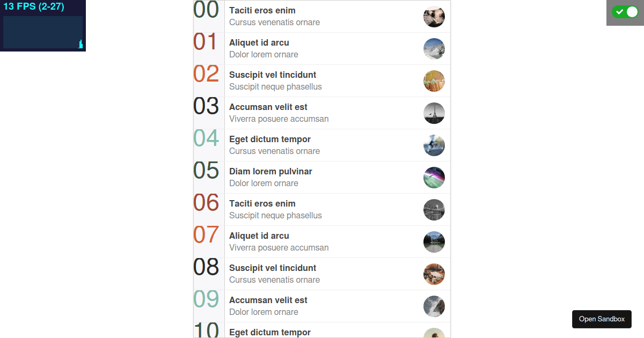This screenshot has height=338, width=644.
Task: Click the circular image beside Suscipit vel tincidunt row 08
Action: click(434, 274)
